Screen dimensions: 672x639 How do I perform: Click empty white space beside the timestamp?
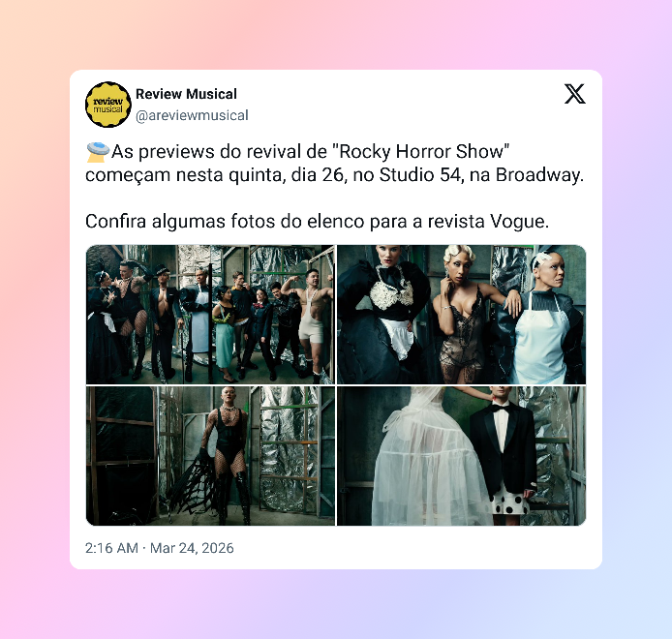407,548
